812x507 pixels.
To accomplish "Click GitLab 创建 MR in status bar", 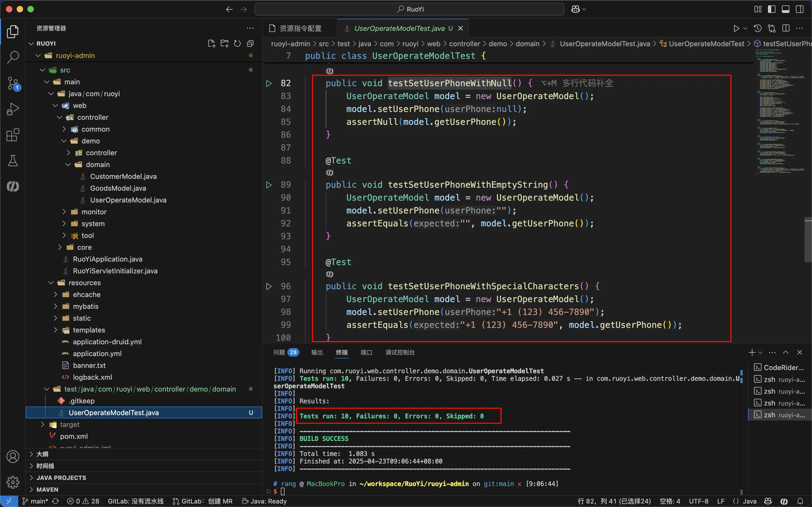I will pyautogui.click(x=202, y=501).
